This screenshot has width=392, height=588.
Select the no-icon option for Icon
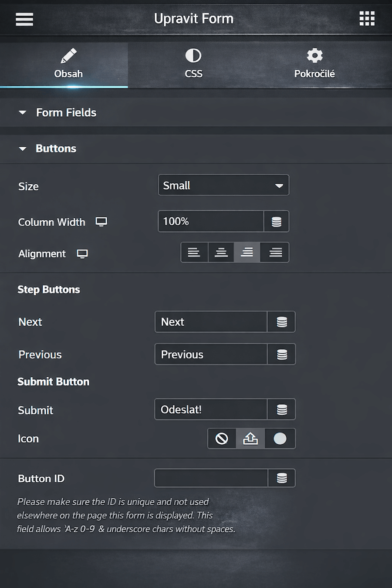tap(222, 439)
